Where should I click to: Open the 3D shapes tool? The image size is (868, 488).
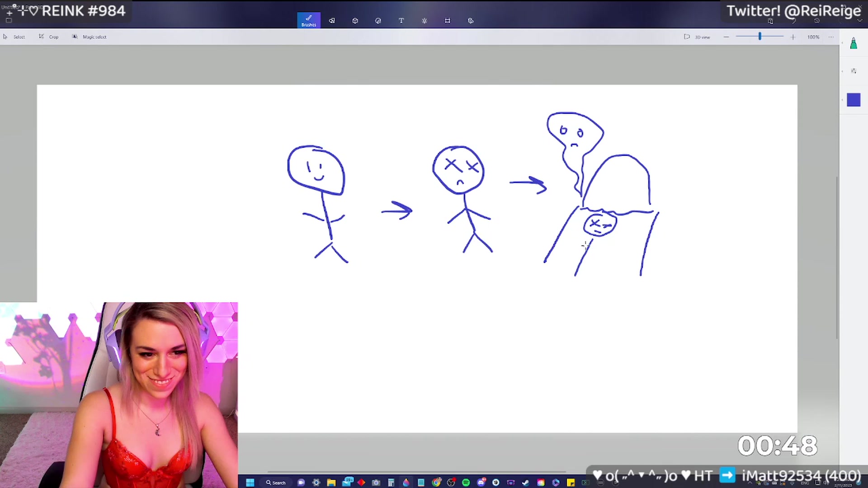(355, 20)
